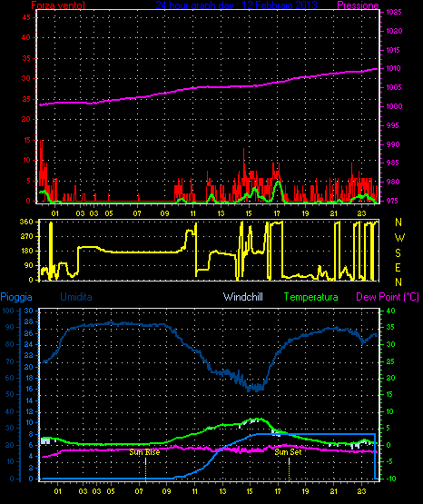This screenshot has height=504, width=423.
Task: Click the 'Sun Set' marker label
Action: click(288, 452)
